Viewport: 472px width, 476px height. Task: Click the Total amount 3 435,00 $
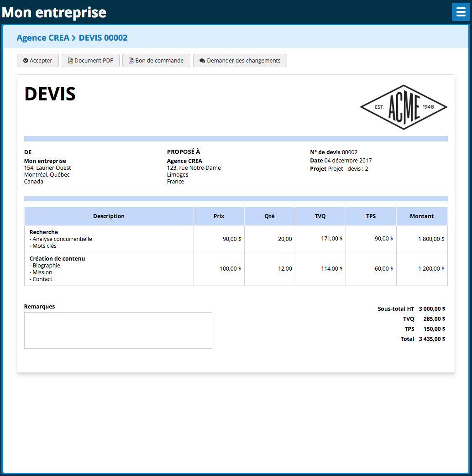coord(432,339)
